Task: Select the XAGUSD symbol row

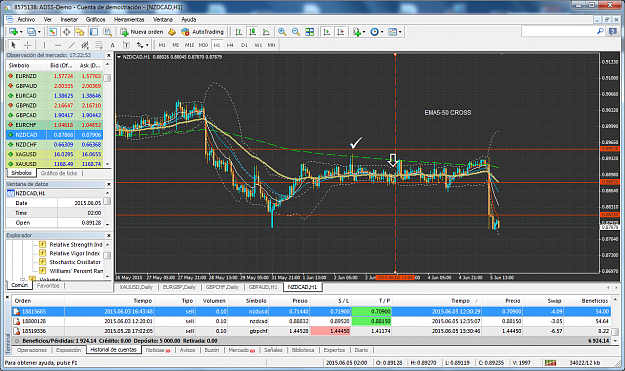Action: tap(55, 154)
